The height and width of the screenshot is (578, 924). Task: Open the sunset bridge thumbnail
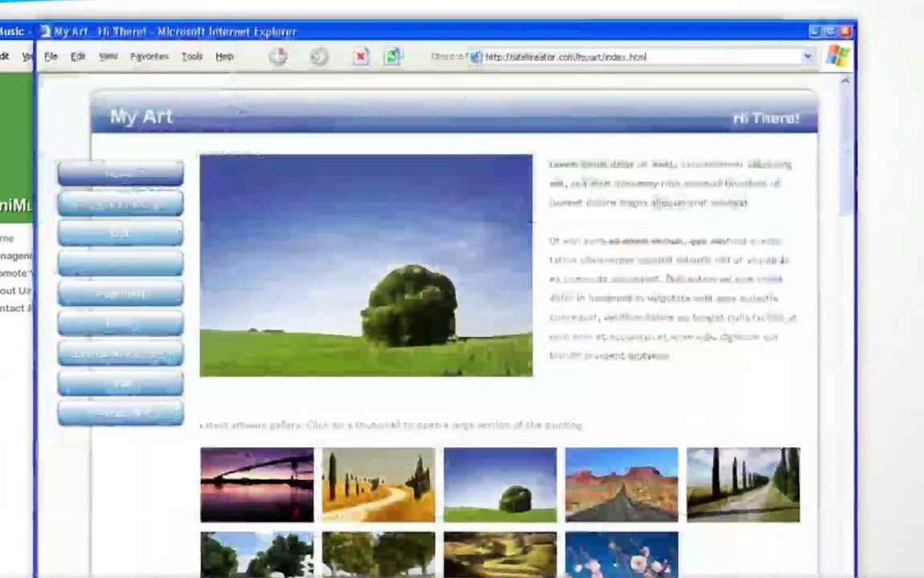pos(257,485)
